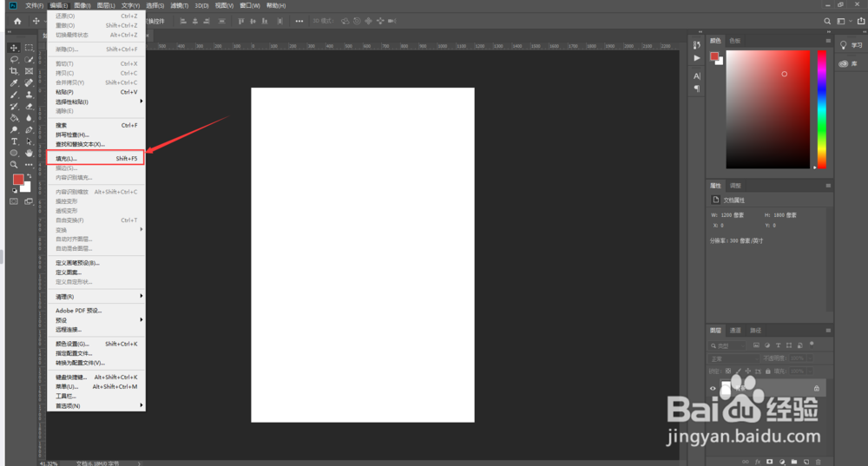Select the Crop tool
This screenshot has width=868, height=466.
click(x=14, y=71)
